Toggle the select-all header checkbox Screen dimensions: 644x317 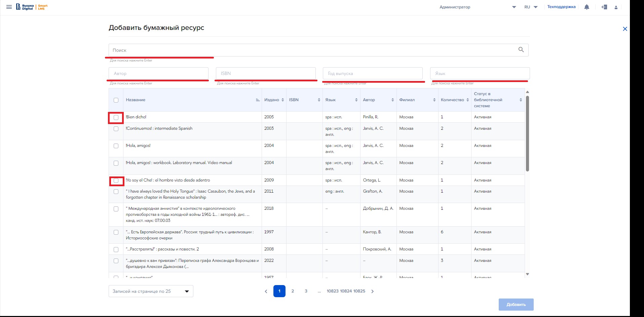pyautogui.click(x=116, y=100)
